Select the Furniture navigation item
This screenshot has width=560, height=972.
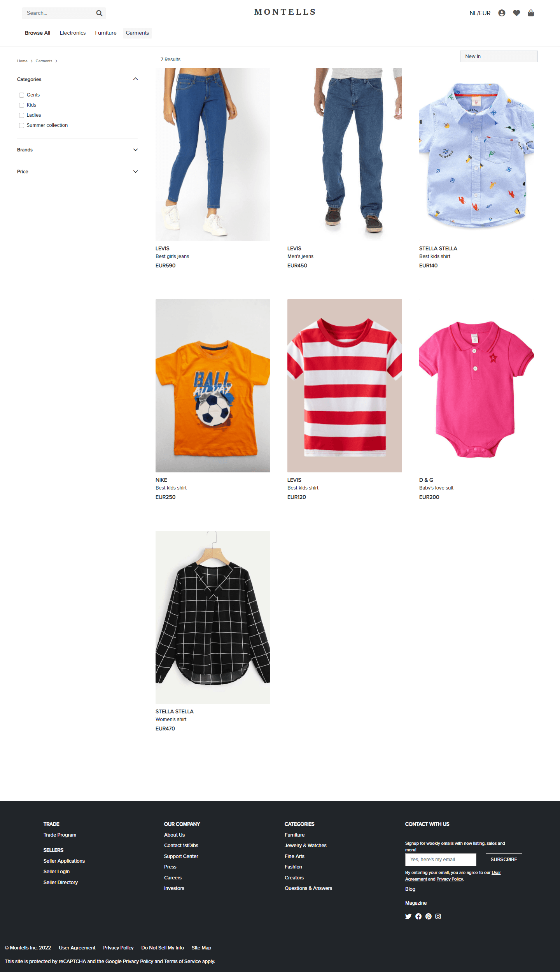coord(106,33)
